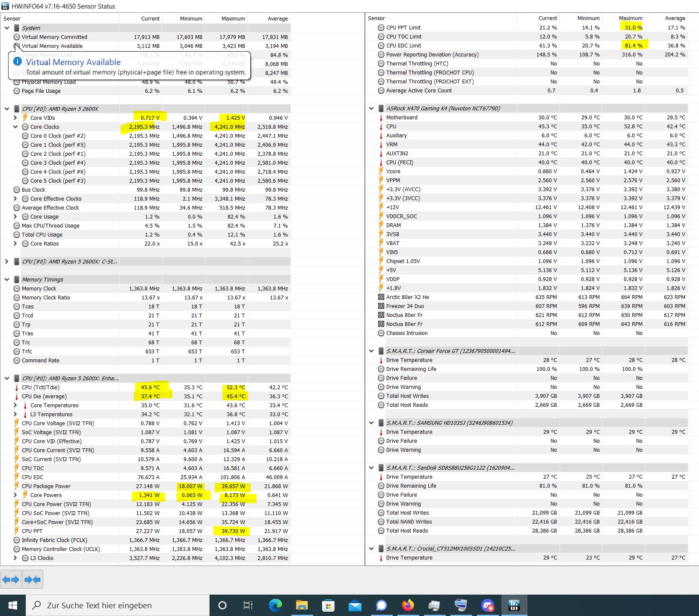Expand the Core Temperatures row
Image resolution: width=699 pixels, height=616 pixels.
[15, 405]
